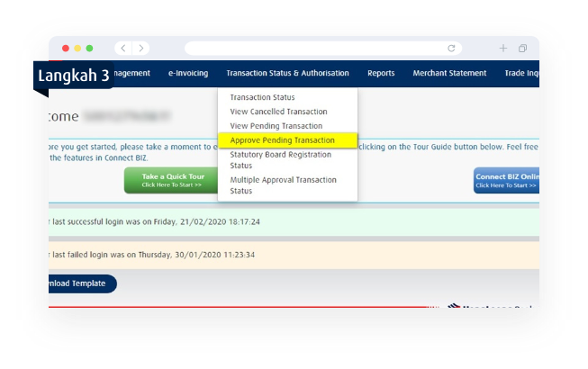The height and width of the screenshot is (369, 588).
Task: Click the browser back arrow
Action: point(123,48)
